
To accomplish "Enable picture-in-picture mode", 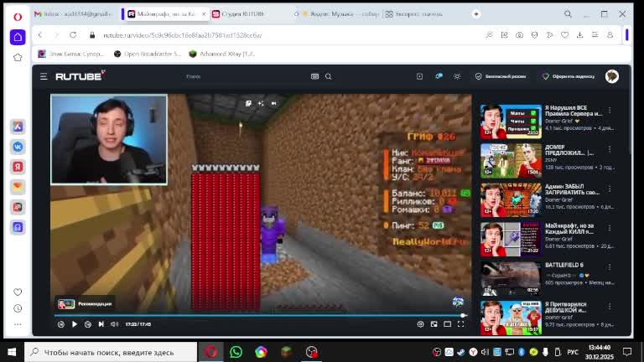I will (x=434, y=324).
